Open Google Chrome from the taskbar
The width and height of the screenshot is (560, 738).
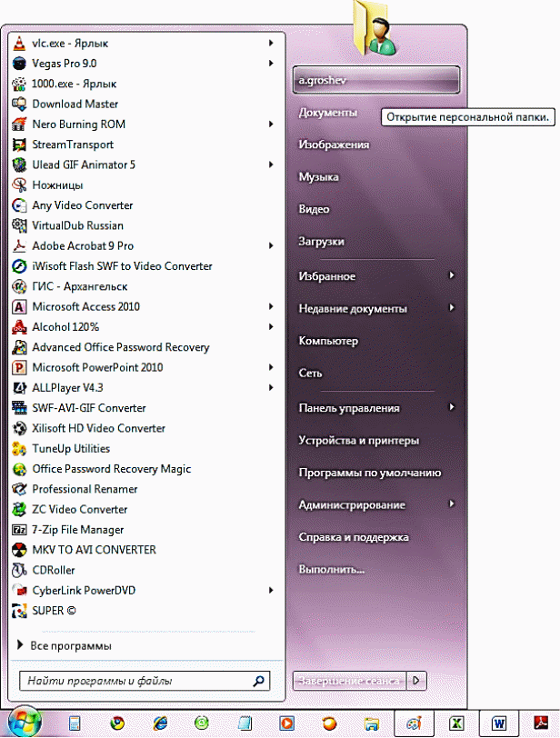117,723
